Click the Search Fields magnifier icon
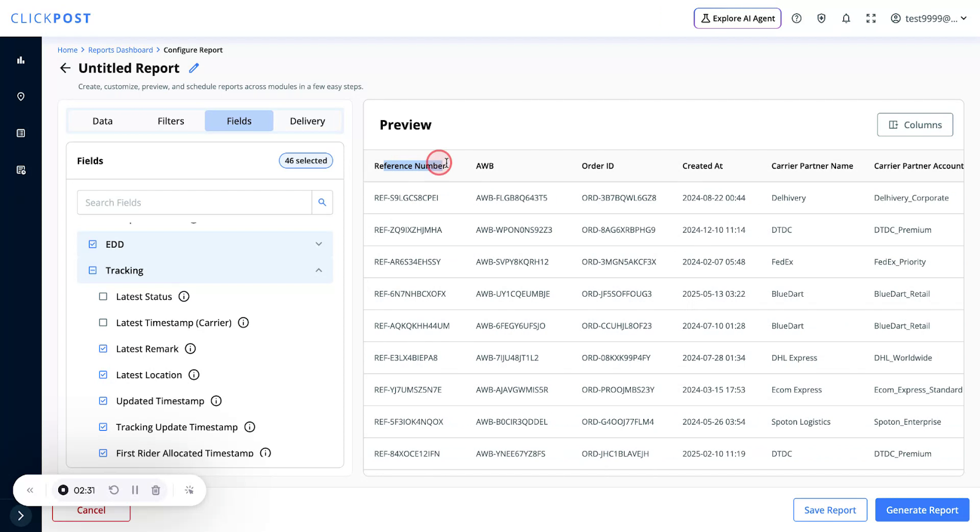980x532 pixels. click(x=322, y=202)
